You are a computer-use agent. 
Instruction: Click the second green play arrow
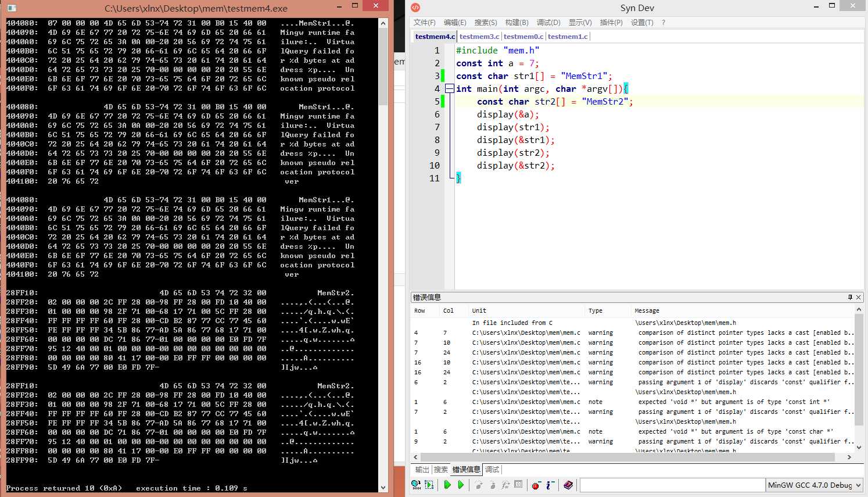click(x=461, y=485)
